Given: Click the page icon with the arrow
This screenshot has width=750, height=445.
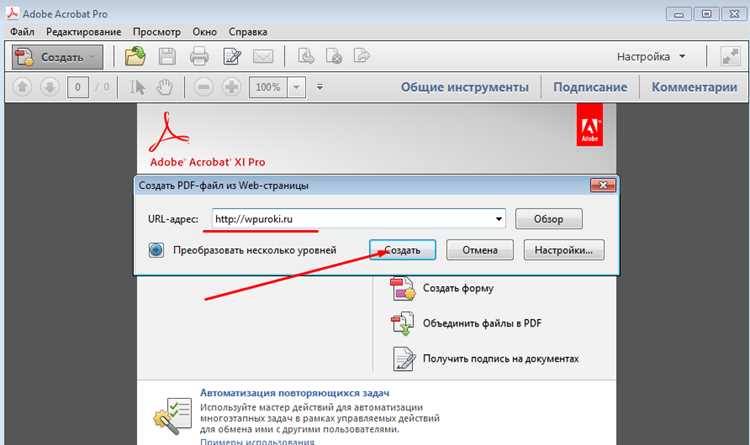Looking at the screenshot, I should pos(362,56).
